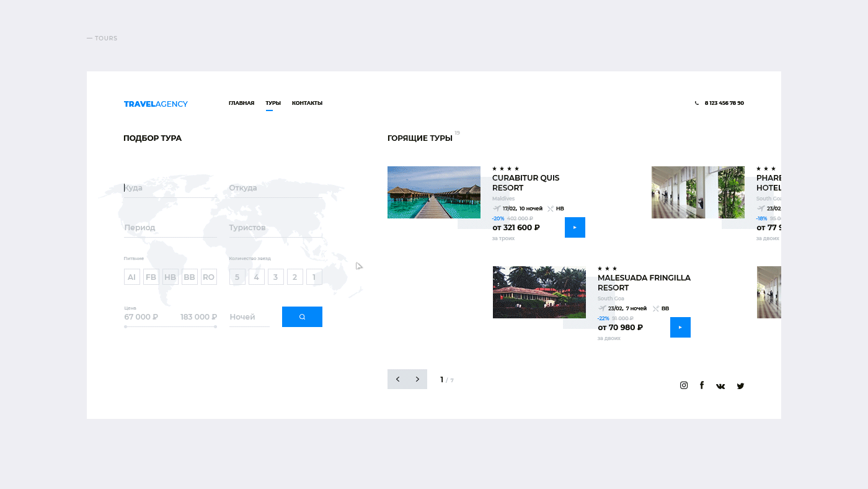This screenshot has width=868, height=489.
Task: Click the phone icon near the number
Action: click(x=697, y=104)
